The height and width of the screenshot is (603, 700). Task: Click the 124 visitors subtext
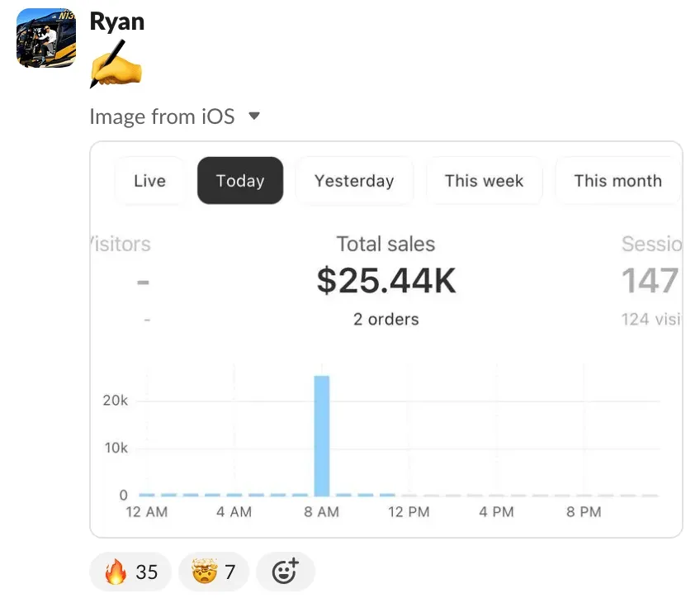coord(651,320)
